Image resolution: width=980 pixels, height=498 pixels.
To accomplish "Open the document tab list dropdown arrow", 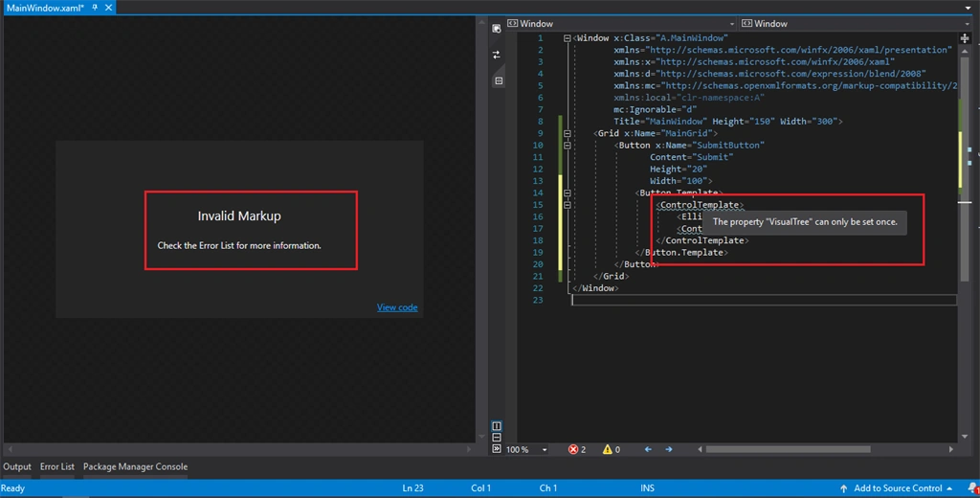I will [x=968, y=8].
